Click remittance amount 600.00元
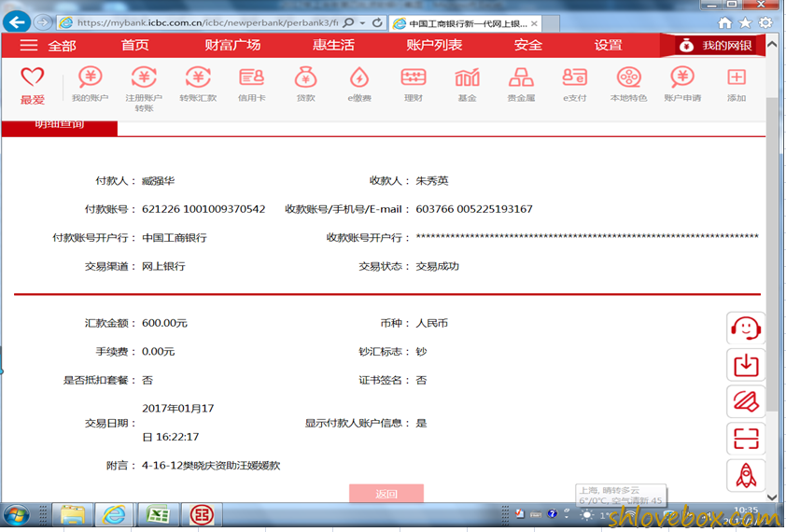The image size is (786, 532). point(164,324)
